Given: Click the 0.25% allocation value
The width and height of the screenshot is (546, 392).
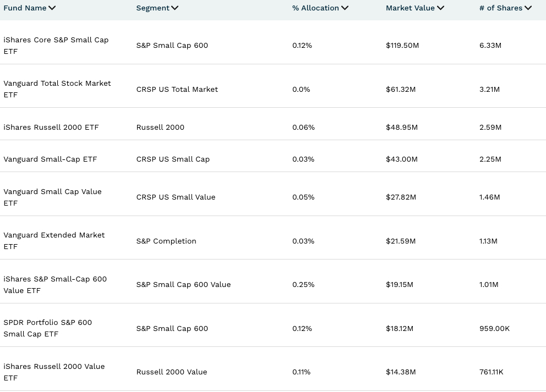Looking at the screenshot, I should coord(303,285).
